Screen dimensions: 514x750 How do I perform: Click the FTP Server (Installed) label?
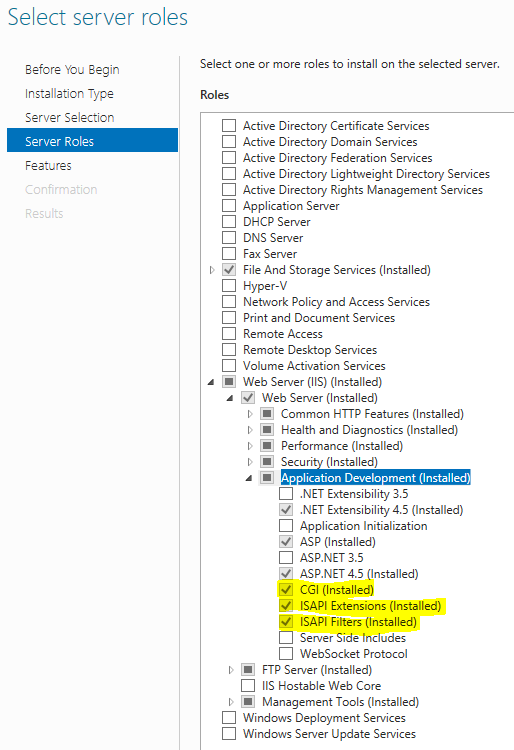click(x=317, y=670)
